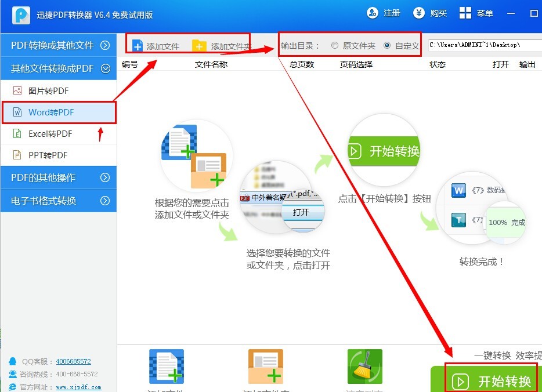
Task: Click the Word转PDF document icon
Action: pyautogui.click(x=17, y=112)
